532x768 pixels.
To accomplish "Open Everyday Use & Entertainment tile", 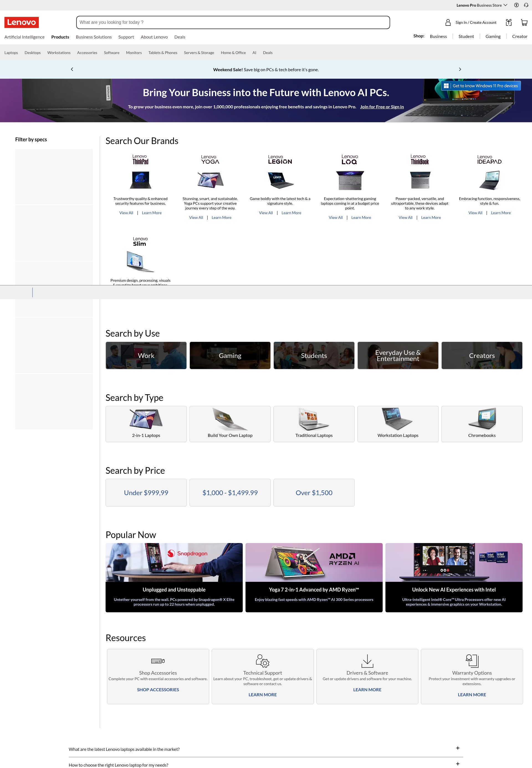I will 398,355.
